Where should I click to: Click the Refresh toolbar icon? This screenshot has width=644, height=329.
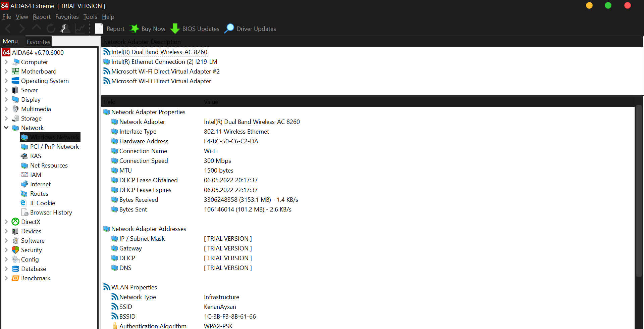(x=51, y=29)
